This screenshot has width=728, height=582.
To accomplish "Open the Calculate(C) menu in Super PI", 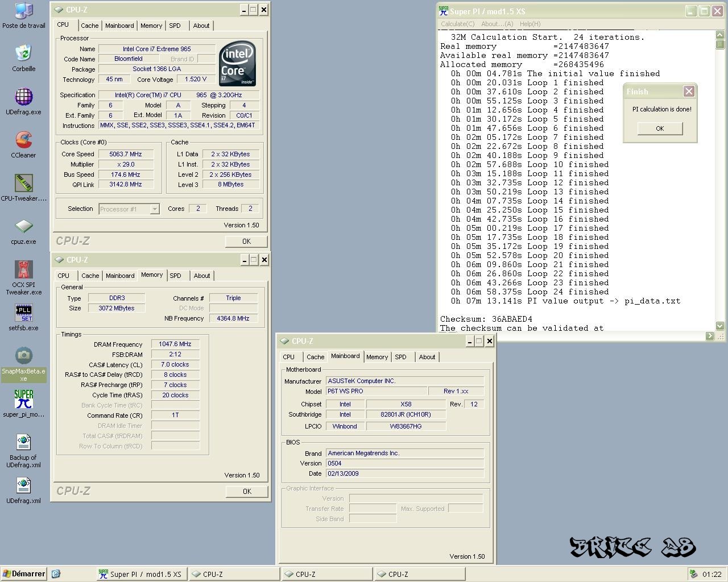I will [x=458, y=24].
